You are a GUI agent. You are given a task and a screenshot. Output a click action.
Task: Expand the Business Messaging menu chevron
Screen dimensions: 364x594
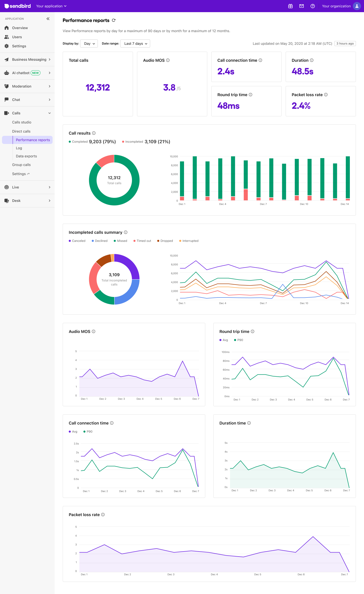point(50,59)
